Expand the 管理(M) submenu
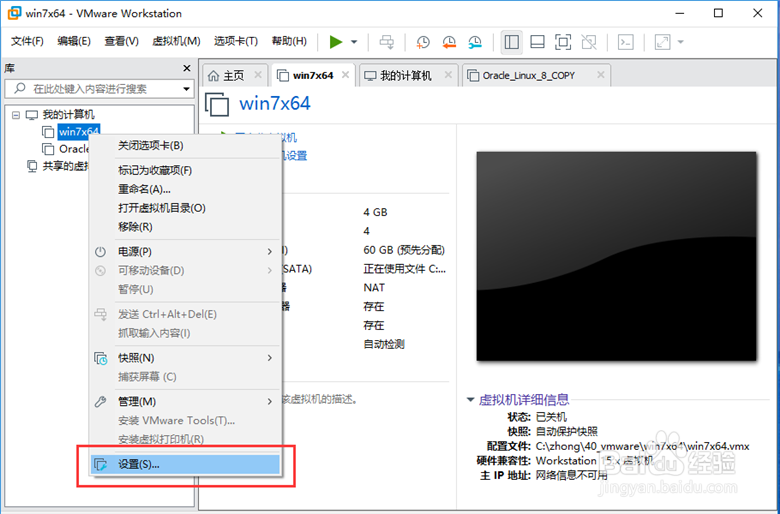The width and height of the screenshot is (780, 514). click(x=185, y=402)
